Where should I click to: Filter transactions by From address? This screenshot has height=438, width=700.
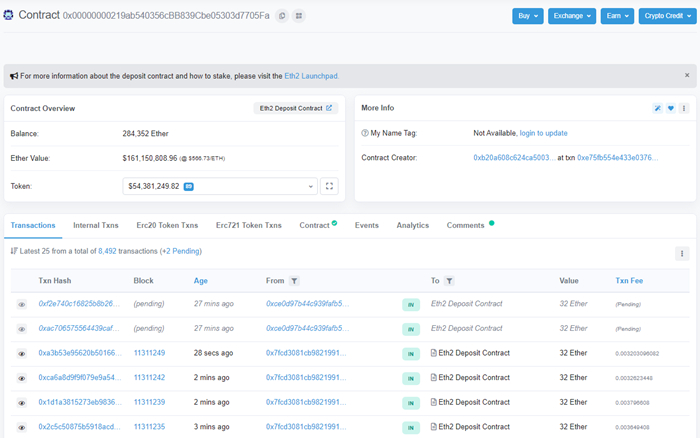click(295, 281)
